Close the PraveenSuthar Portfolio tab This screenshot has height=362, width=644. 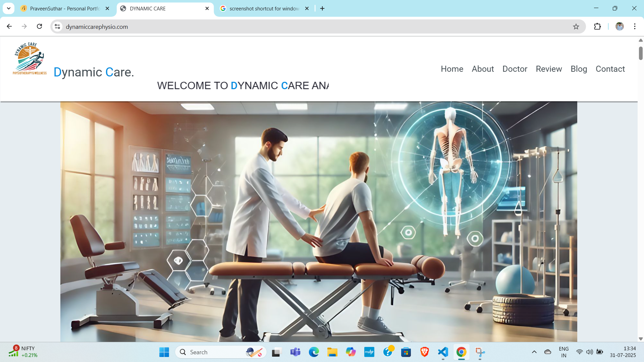(107, 8)
